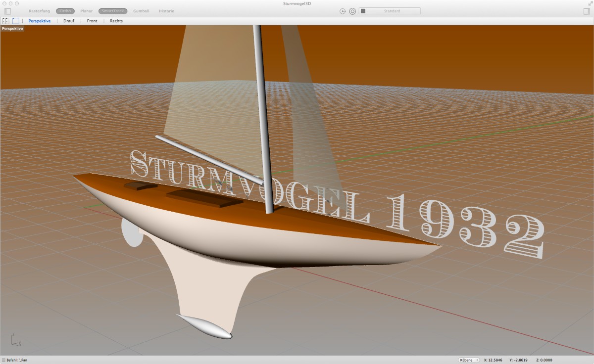
Task: Switch to four-viewport layout icon
Action: pyautogui.click(x=6, y=21)
